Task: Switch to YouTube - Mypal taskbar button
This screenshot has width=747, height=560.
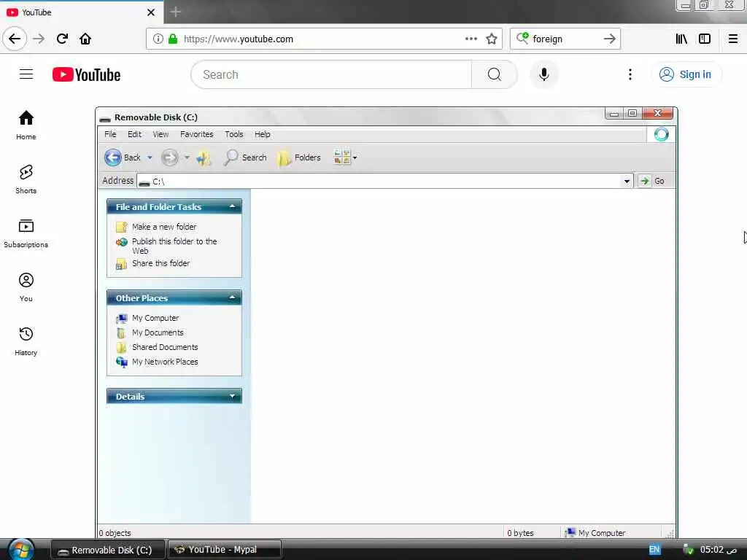Action: tap(225, 550)
